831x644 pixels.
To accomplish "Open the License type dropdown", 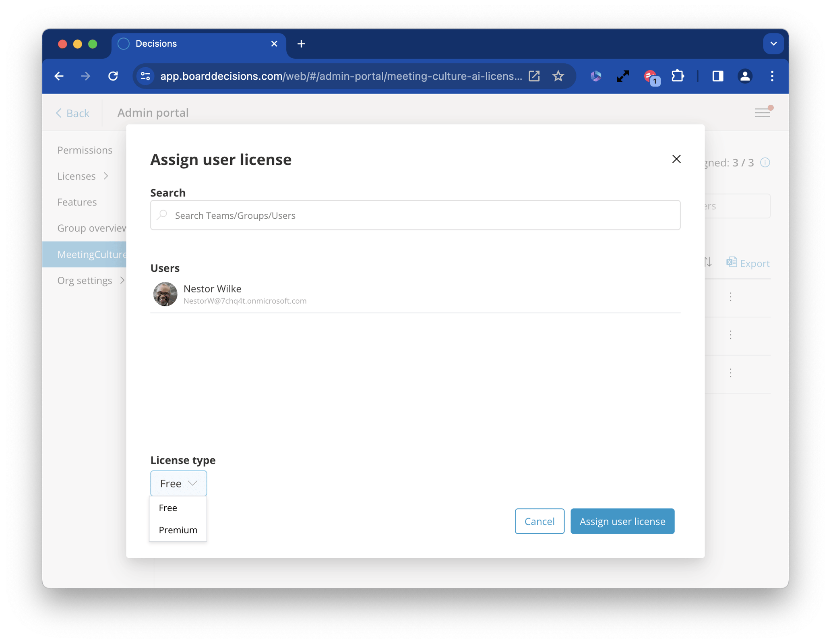I will [178, 483].
